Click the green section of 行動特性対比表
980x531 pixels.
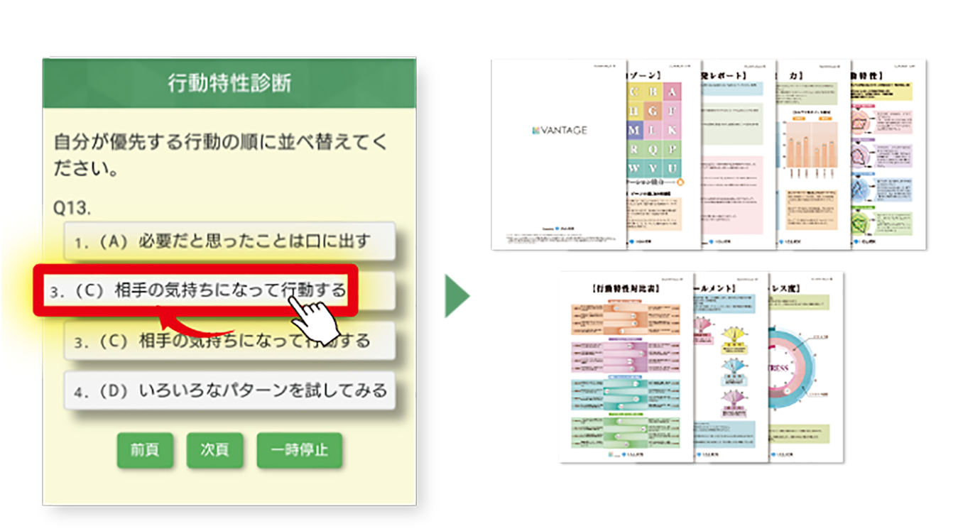click(626, 432)
